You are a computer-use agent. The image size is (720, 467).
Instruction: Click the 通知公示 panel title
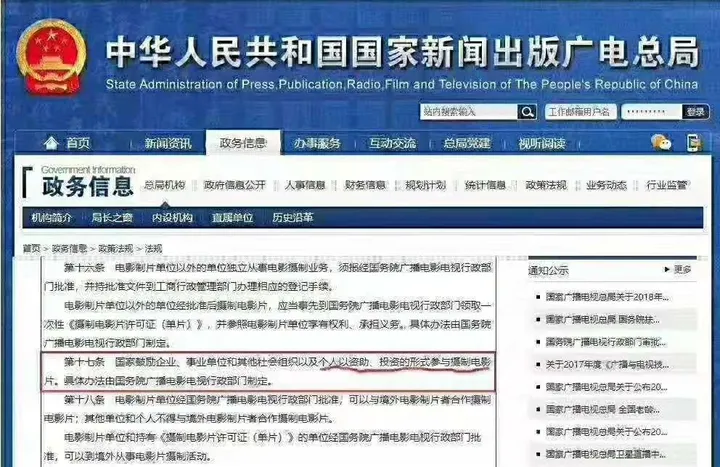click(x=548, y=270)
